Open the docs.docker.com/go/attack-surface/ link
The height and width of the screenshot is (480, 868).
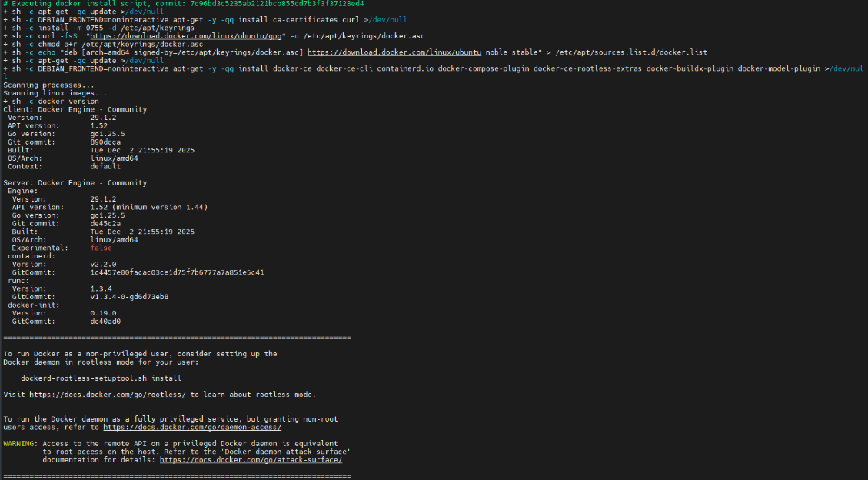[251, 460]
